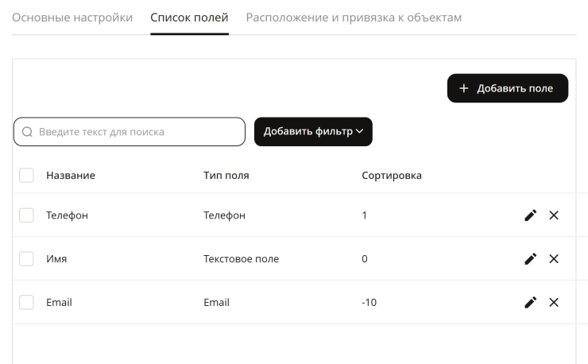This screenshot has height=364, width=588.
Task: Click the sort value -10
Action: (369, 303)
